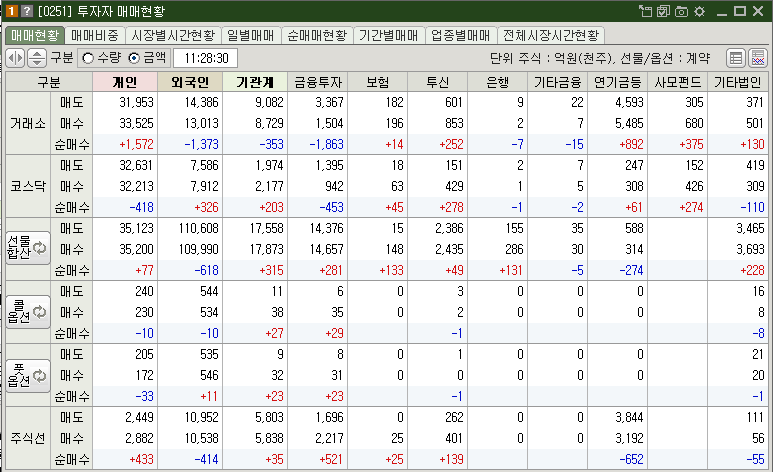The width and height of the screenshot is (773, 472).
Task: Click 선물합산 외국인 net value -618
Action: (x=206, y=270)
